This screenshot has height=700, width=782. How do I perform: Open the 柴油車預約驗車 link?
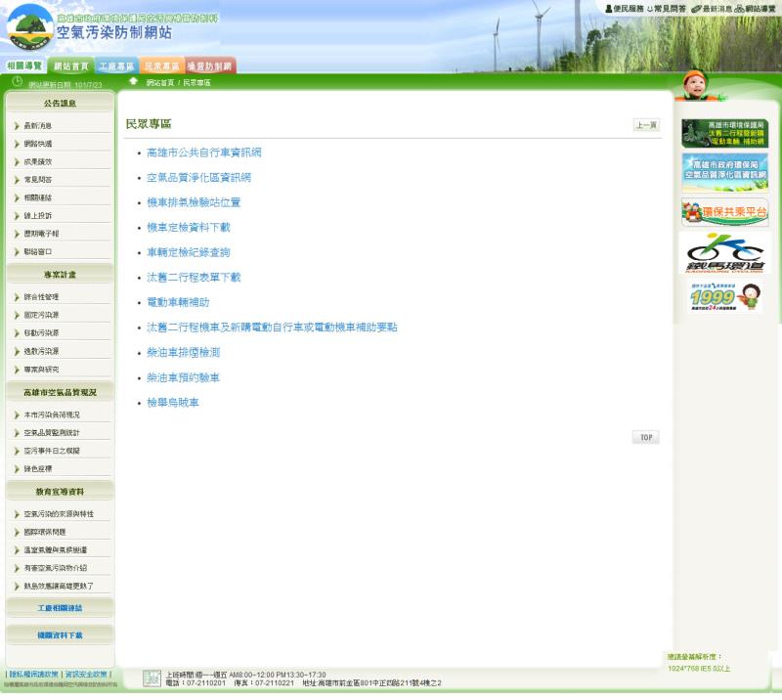pyautogui.click(x=183, y=377)
